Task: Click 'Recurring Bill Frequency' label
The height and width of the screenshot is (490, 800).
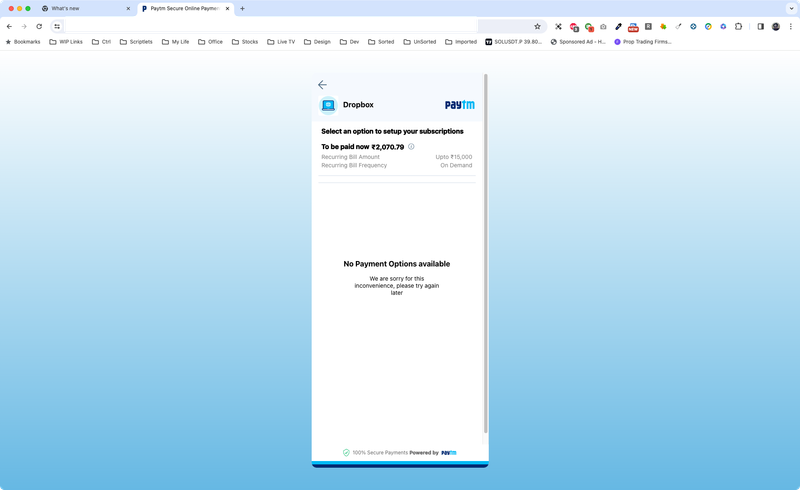Action: pyautogui.click(x=354, y=165)
